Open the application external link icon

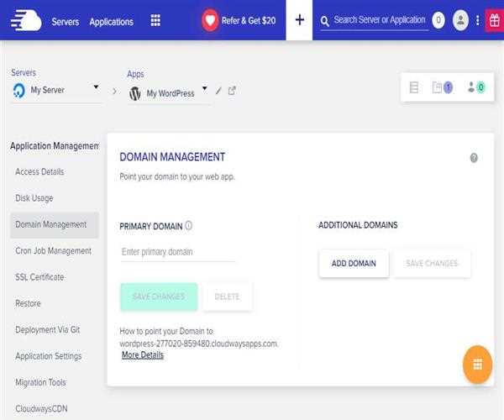click(x=232, y=92)
